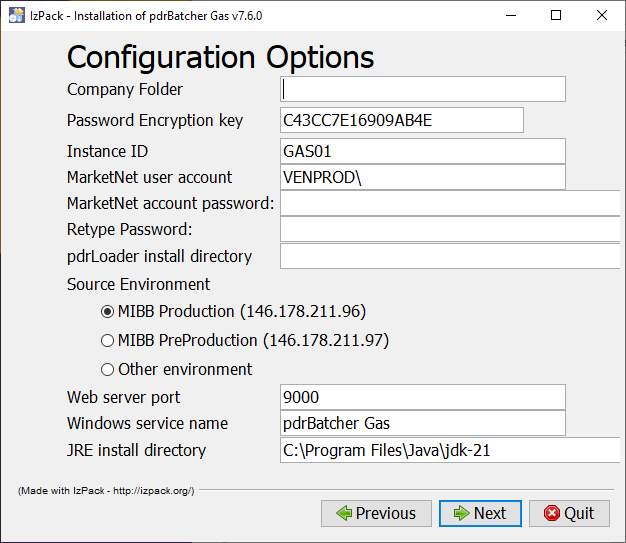Focus the MarketNet account password field

point(450,203)
